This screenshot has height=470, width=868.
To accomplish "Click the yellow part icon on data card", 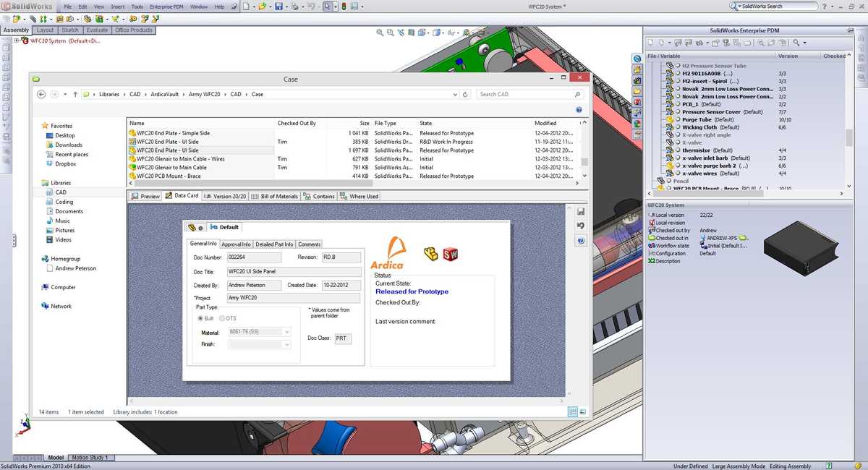I will [x=431, y=254].
